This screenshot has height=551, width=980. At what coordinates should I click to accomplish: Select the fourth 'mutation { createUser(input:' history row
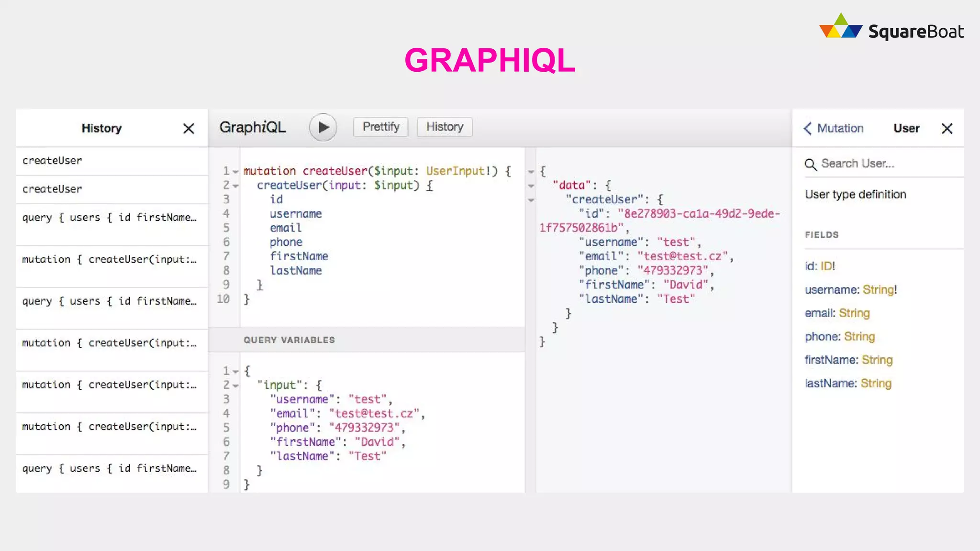pyautogui.click(x=112, y=434)
